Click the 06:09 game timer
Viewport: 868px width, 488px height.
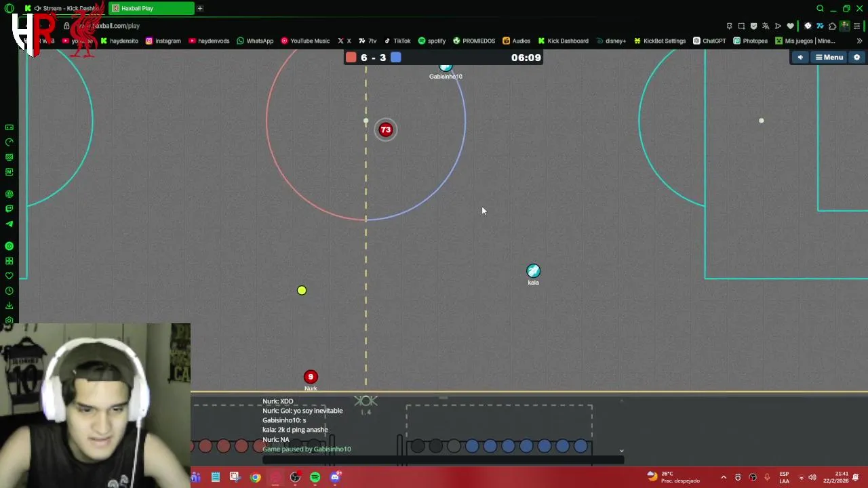[526, 58]
